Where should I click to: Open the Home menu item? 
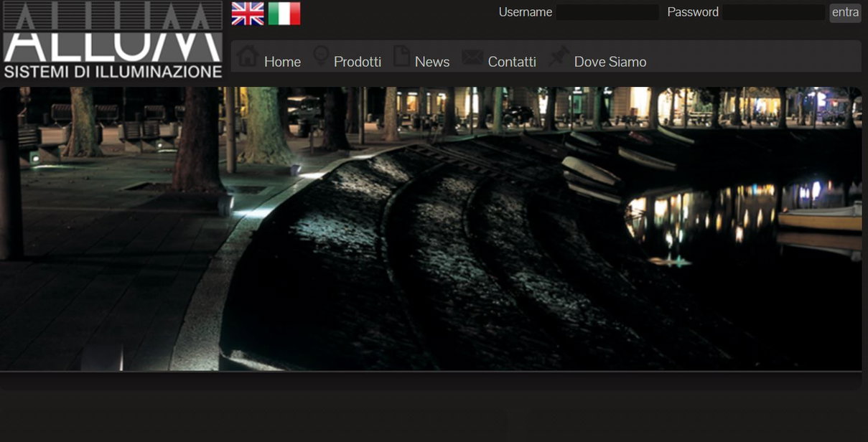click(282, 62)
